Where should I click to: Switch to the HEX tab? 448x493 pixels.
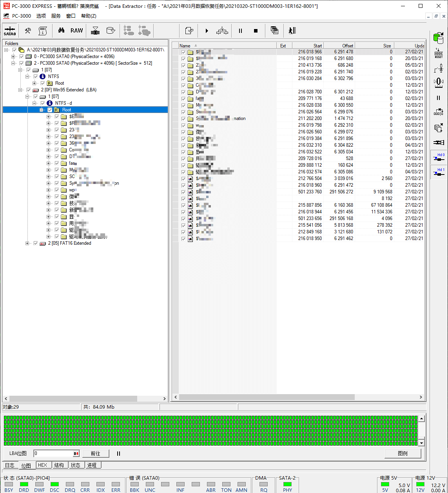click(42, 465)
